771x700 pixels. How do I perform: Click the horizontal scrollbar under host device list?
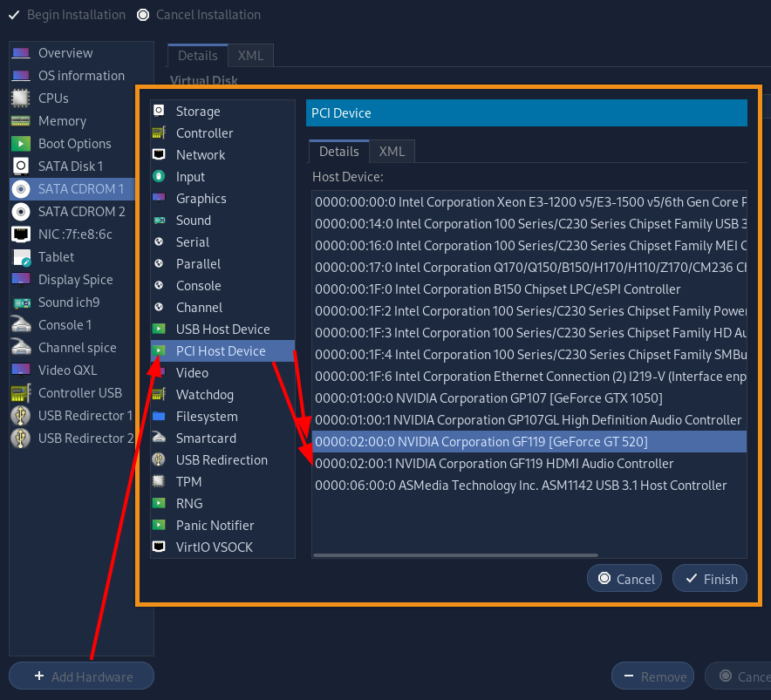[455, 555]
